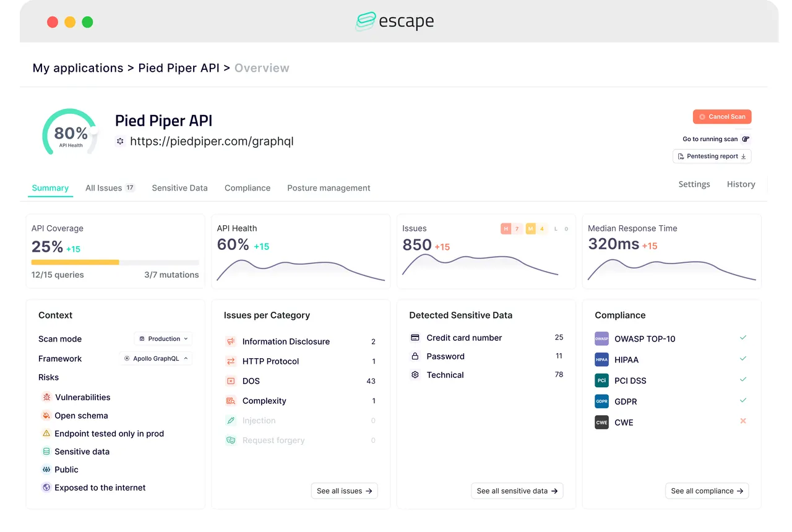Screen dimensions: 792x532
Task: Click the Vulnerabilities bug icon
Action: tap(46, 397)
